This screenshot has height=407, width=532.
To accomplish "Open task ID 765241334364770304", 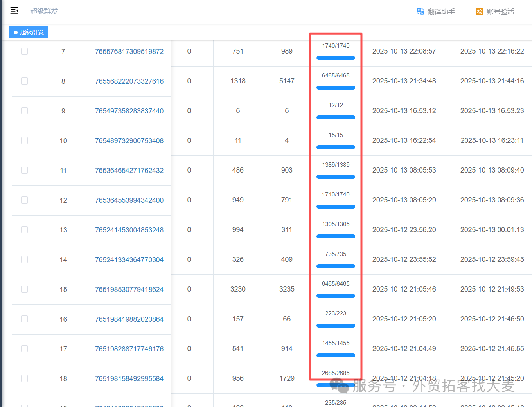I will tap(129, 259).
